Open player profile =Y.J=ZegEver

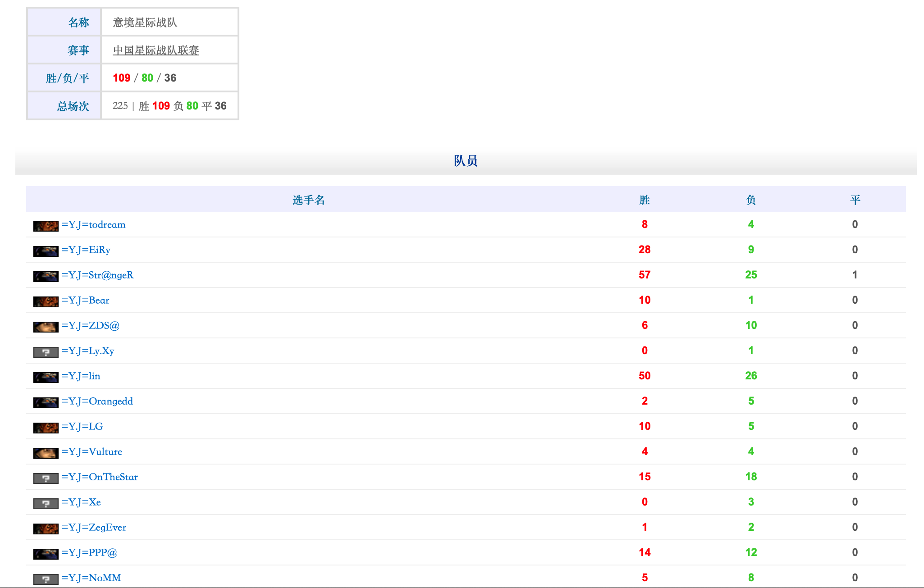(94, 527)
